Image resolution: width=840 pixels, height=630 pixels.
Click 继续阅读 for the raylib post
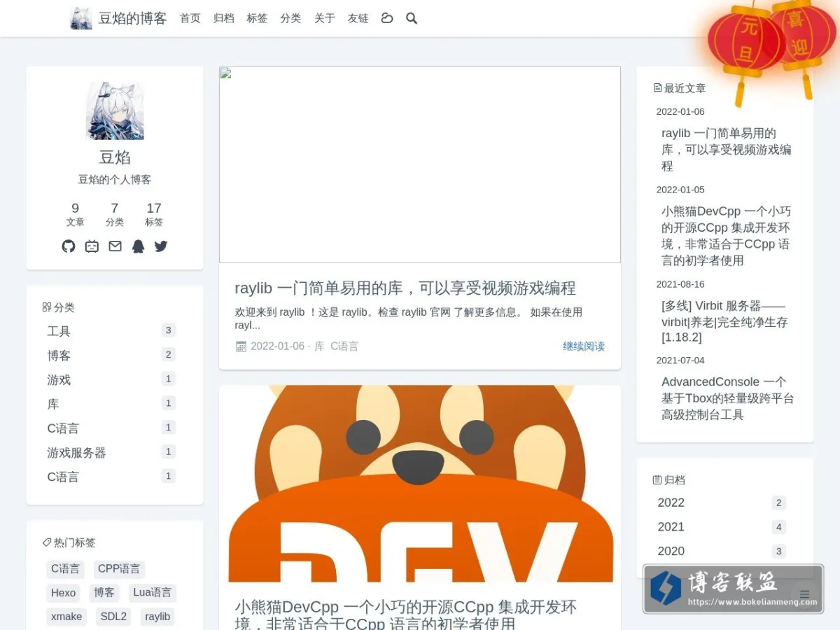pos(584,346)
